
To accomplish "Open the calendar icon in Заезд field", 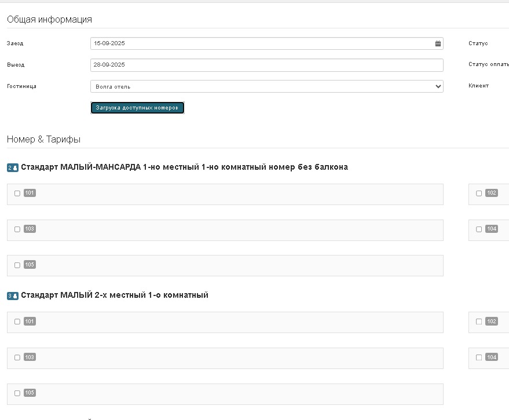I will click(x=438, y=43).
